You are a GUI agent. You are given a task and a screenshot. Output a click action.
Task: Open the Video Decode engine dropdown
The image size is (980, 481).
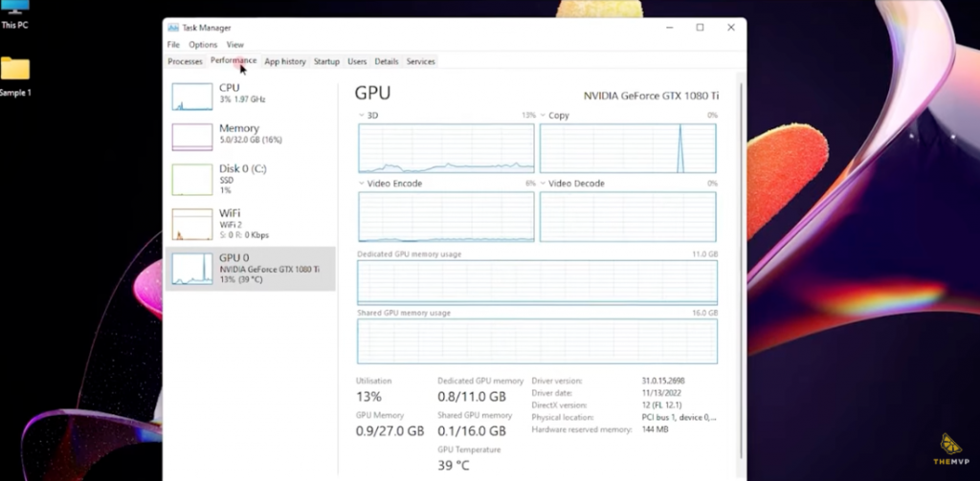point(544,184)
